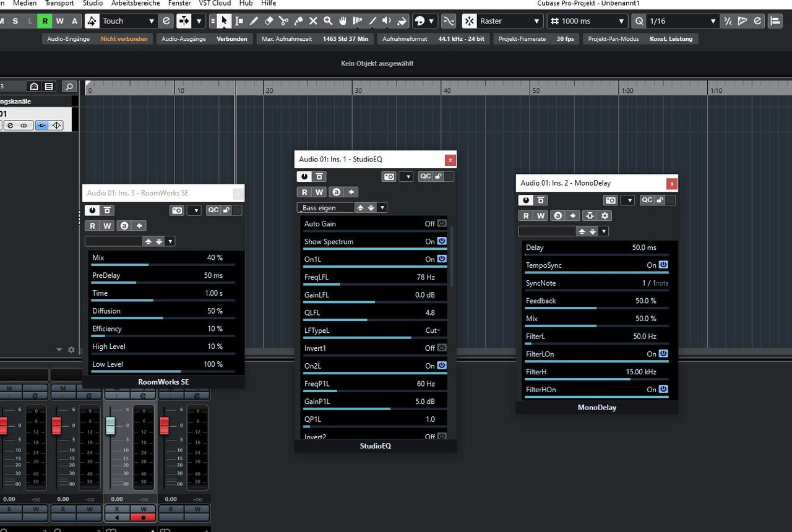
Task: Toggle StudioEQ Auto Gain power switch
Action: coord(442,223)
